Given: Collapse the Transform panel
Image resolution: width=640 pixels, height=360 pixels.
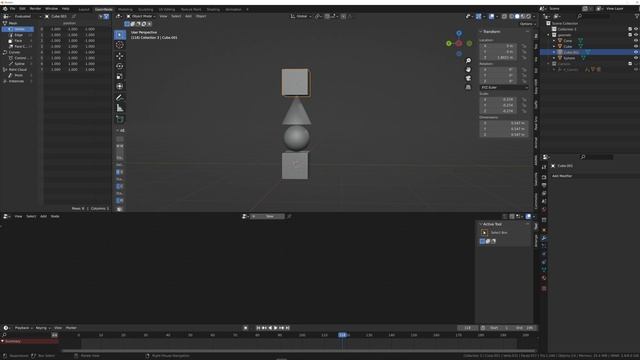Looking at the screenshot, I should [491, 31].
